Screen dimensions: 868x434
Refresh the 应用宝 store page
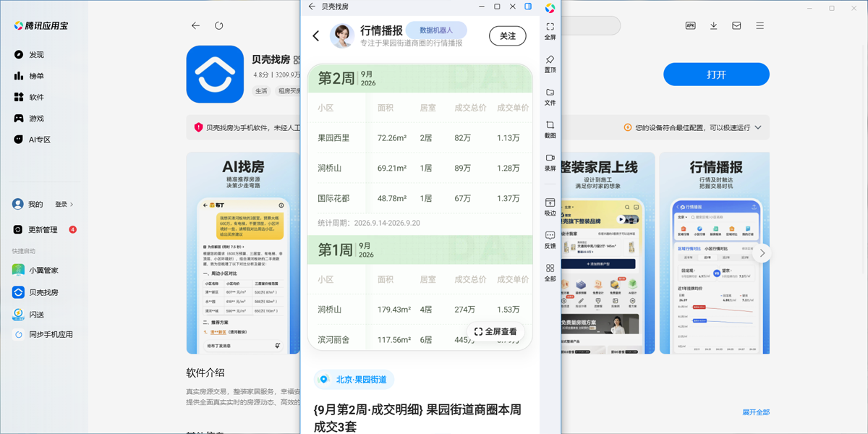pyautogui.click(x=219, y=25)
